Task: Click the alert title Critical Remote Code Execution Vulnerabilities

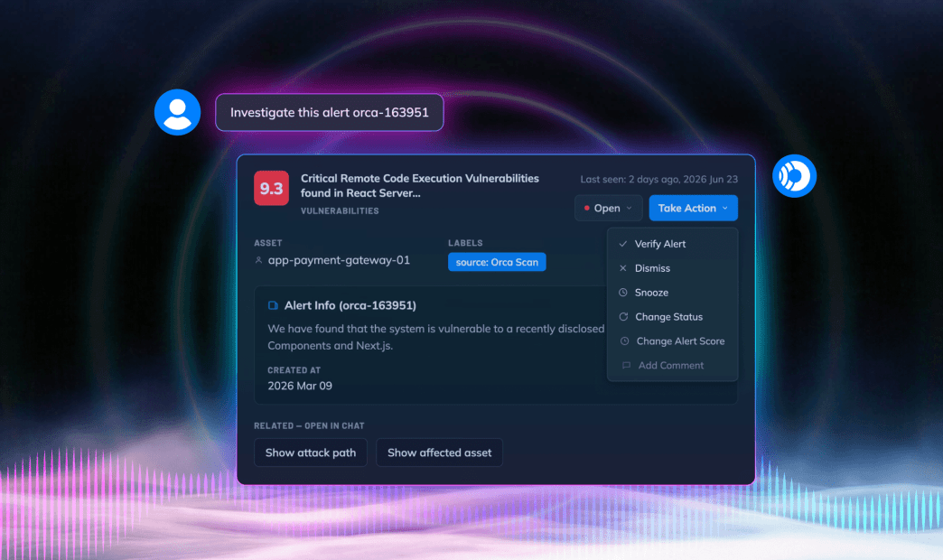Action: coord(420,185)
